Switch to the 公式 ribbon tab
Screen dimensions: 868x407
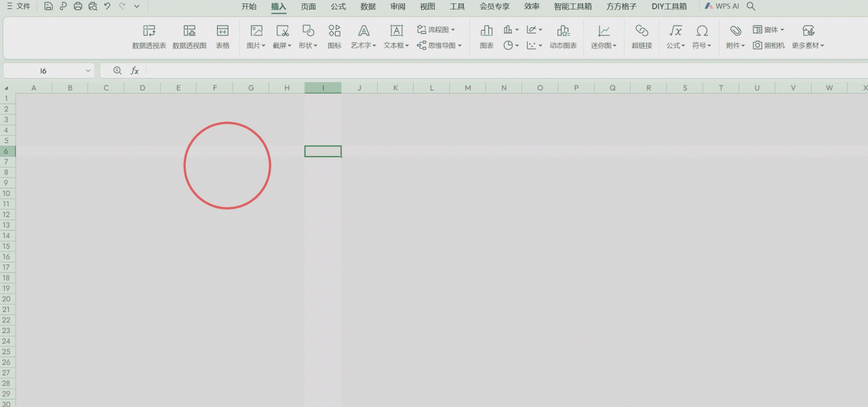coord(338,7)
